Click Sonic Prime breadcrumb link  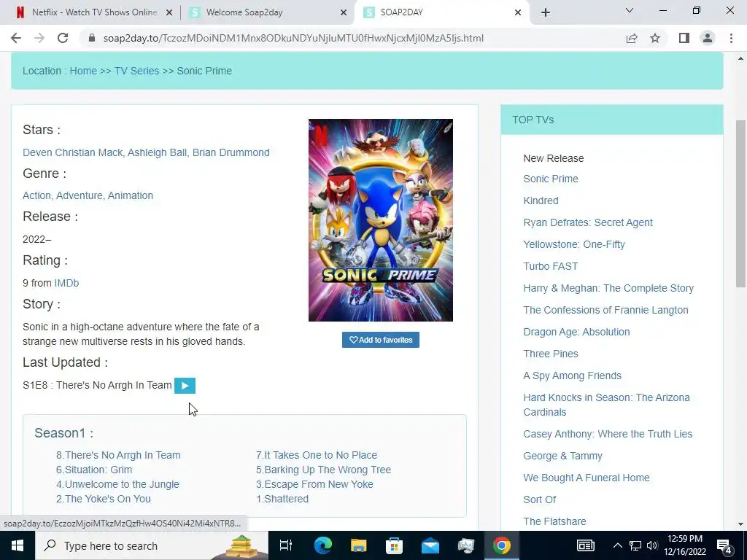204,71
